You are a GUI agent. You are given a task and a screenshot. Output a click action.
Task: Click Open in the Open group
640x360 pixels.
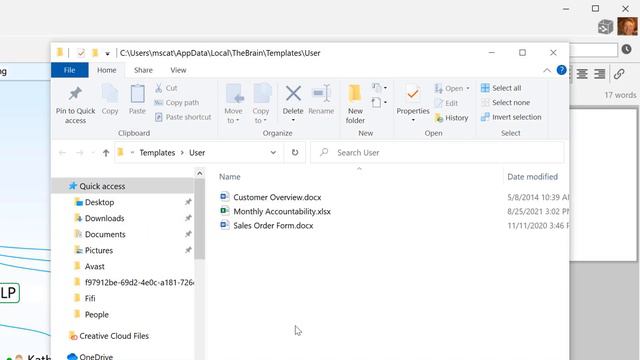click(452, 88)
